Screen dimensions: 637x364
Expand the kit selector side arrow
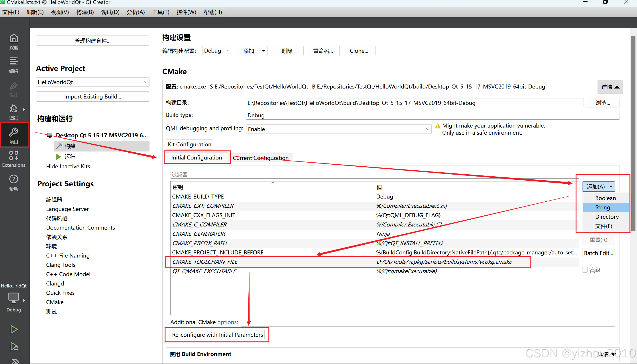coord(24,300)
